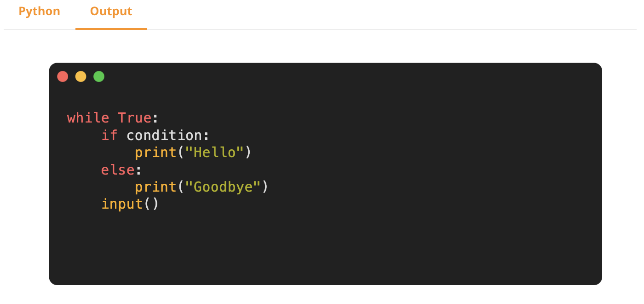Click the colon after 'condition'
644x304 pixels.
206,135
